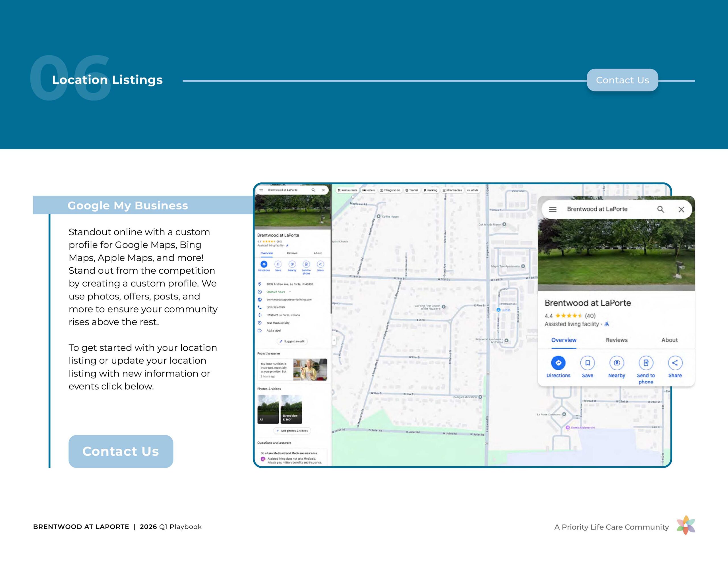Viewport: 728px width, 562px height.
Task: Select Restaurants filter chip on map
Action: 347,190
